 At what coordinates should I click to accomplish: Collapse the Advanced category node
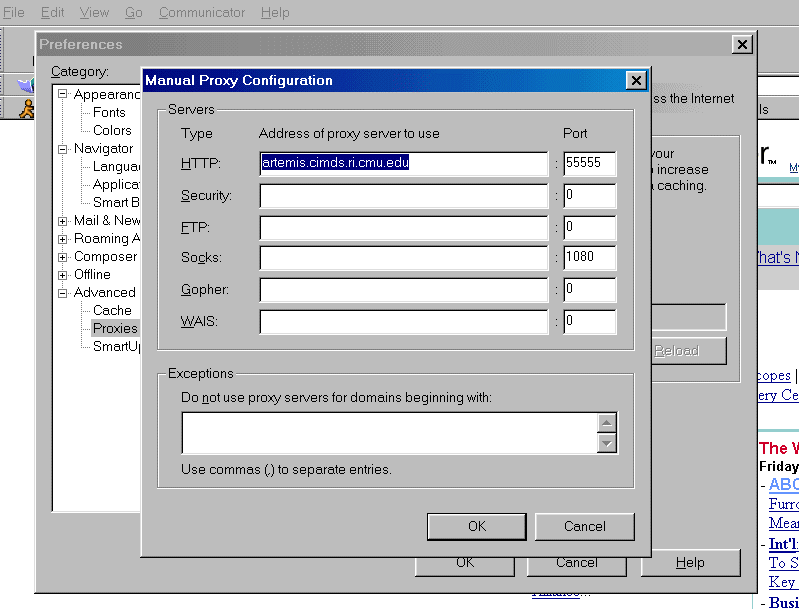[x=63, y=293]
